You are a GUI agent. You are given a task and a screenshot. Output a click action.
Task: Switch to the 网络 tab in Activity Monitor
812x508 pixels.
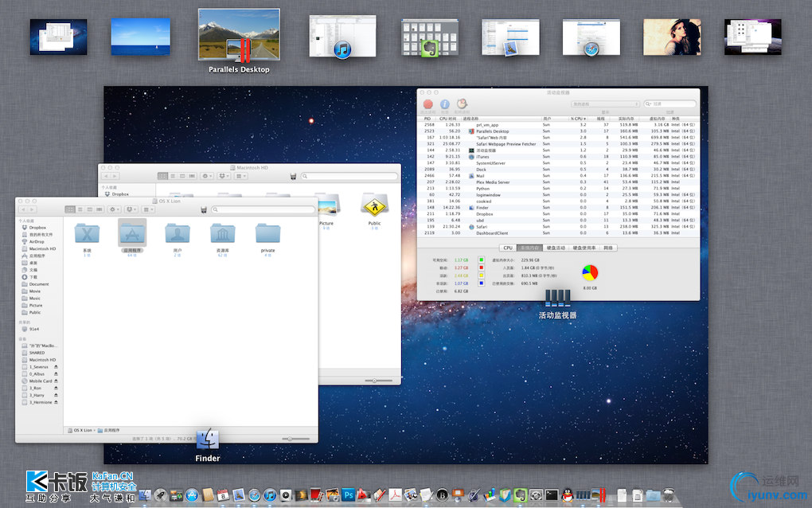coord(608,248)
